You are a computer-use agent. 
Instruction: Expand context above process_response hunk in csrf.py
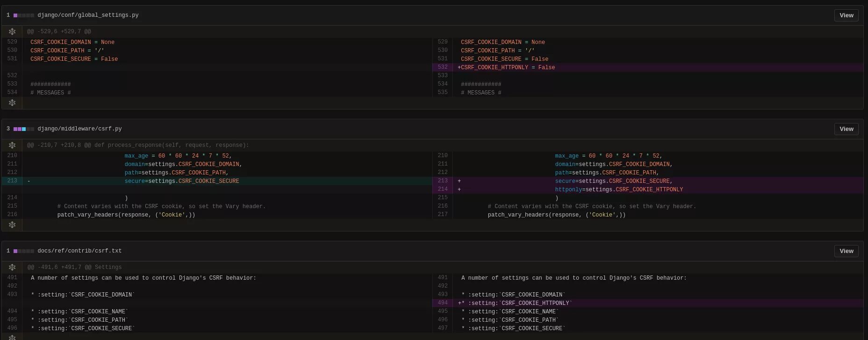click(12, 145)
